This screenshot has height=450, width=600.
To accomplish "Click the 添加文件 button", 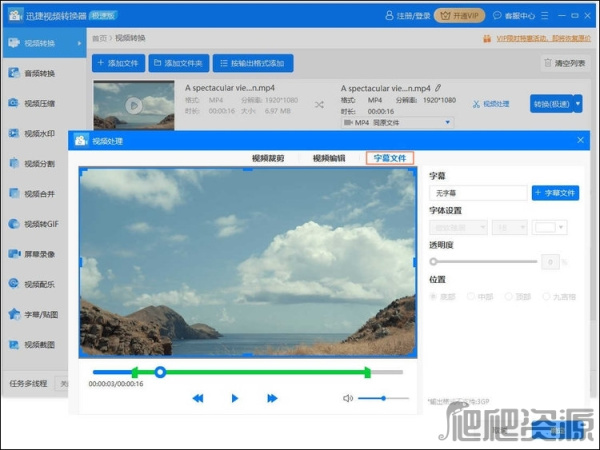I will coord(118,63).
